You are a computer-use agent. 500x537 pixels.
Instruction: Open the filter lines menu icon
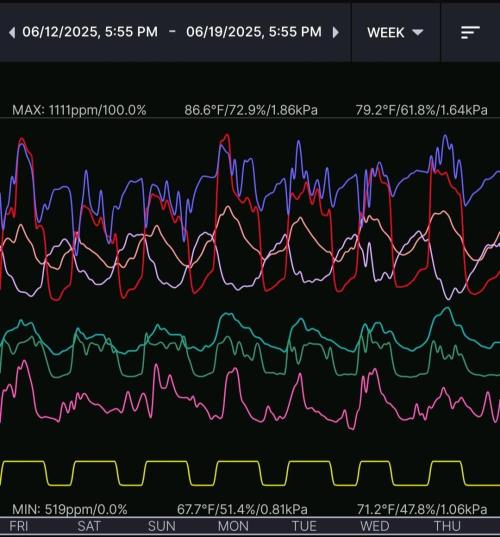pos(470,33)
